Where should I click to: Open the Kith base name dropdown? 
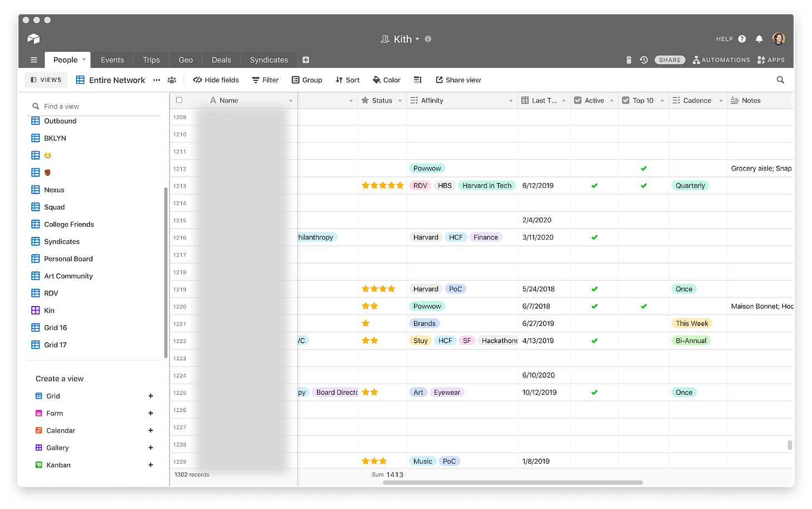coord(417,39)
